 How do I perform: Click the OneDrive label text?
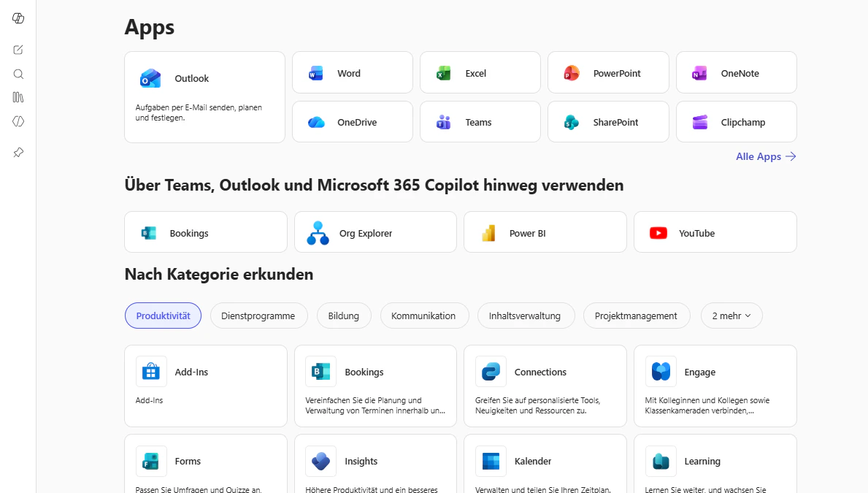click(357, 123)
